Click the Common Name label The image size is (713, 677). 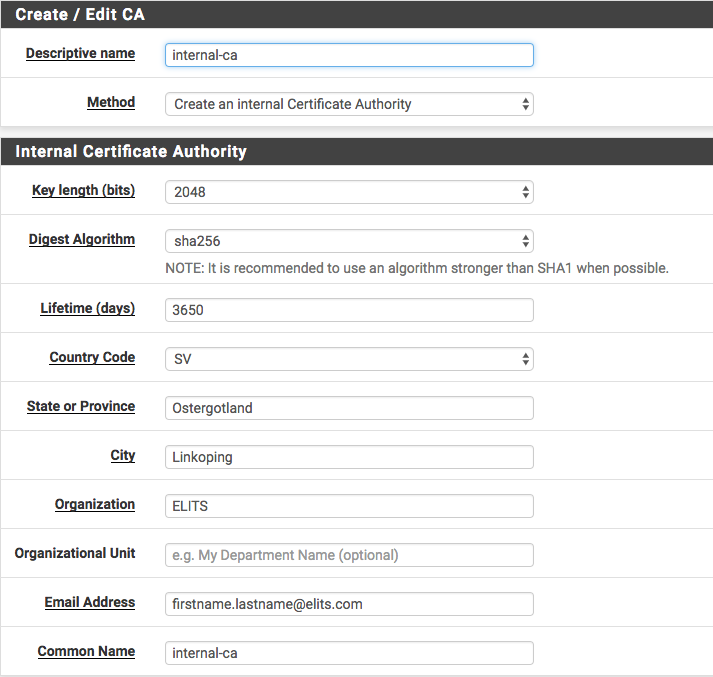pos(86,651)
